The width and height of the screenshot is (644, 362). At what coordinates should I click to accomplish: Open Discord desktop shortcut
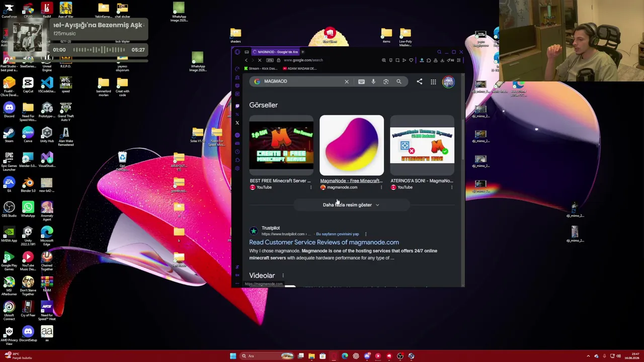(x=9, y=110)
